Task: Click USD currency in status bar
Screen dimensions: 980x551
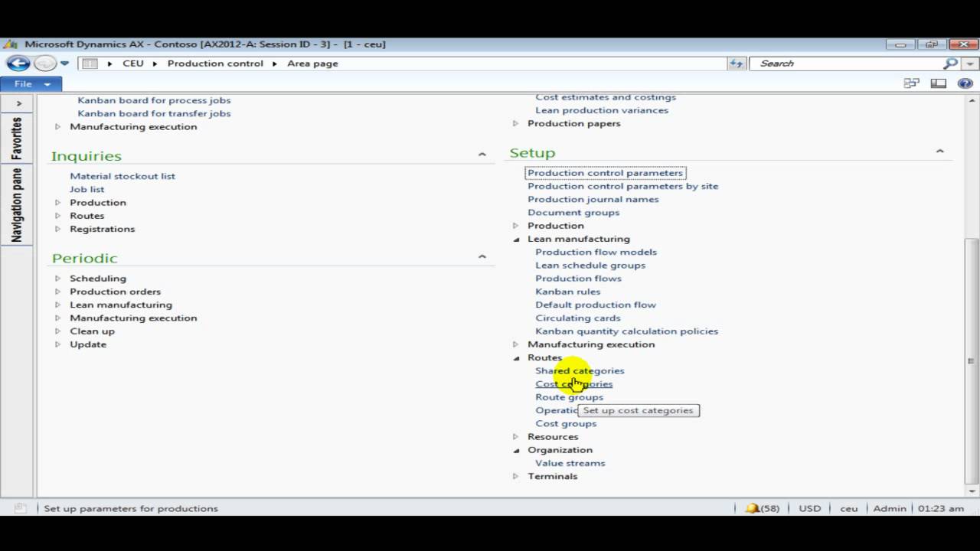Action: 809,508
